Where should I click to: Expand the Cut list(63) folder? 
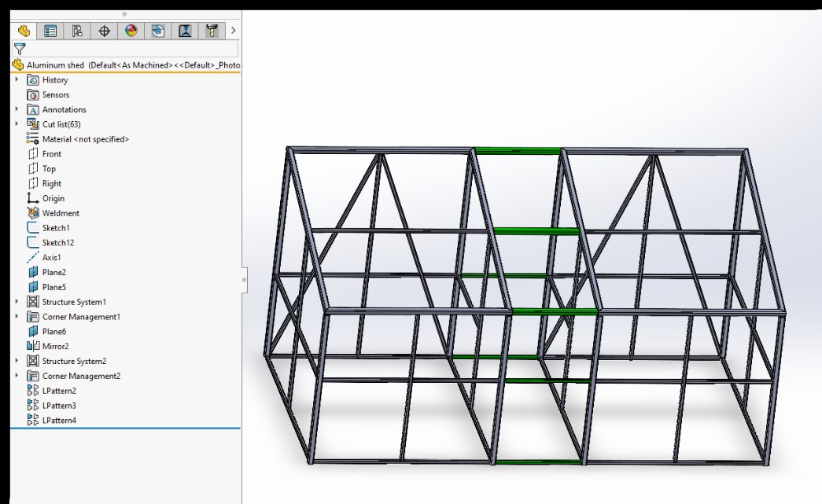(17, 123)
